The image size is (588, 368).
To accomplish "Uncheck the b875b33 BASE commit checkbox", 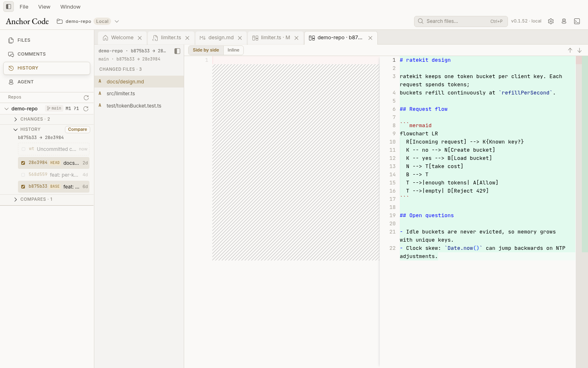I will point(23,186).
